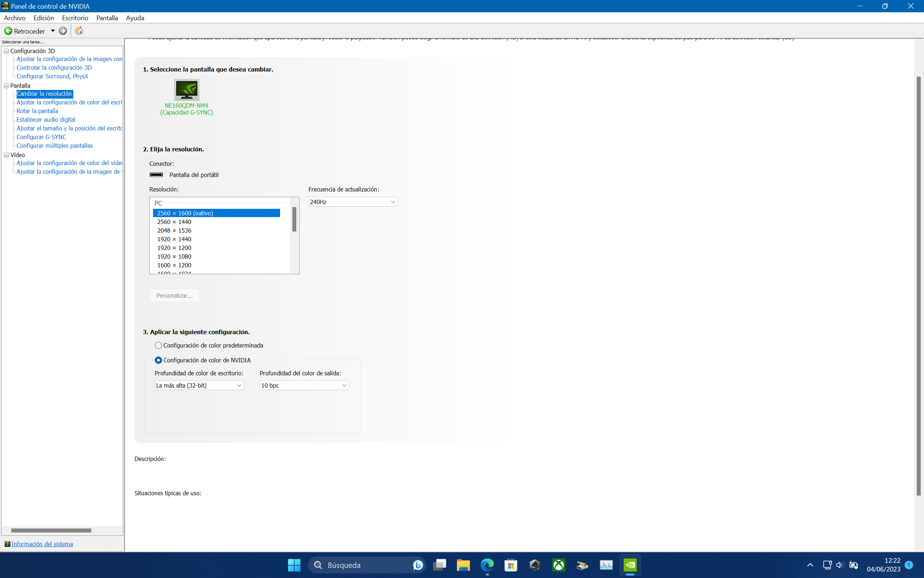Show hidden system tray icons chevron
The image size is (924, 578).
tap(810, 565)
